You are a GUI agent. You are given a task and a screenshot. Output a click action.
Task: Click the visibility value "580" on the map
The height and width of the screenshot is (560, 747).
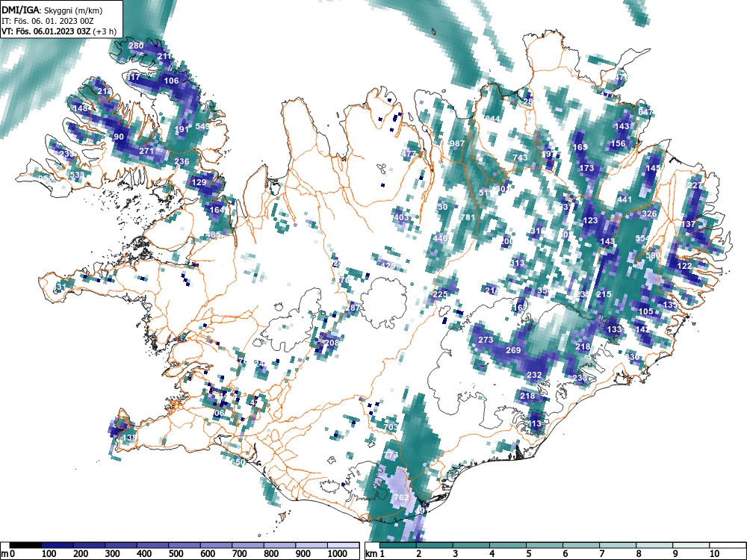[x=653, y=255]
